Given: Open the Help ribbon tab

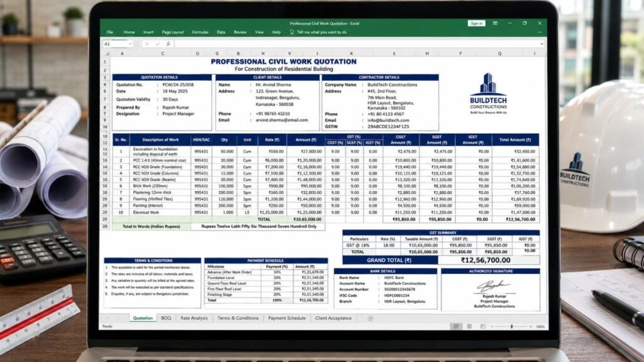Looking at the screenshot, I should (x=277, y=32).
